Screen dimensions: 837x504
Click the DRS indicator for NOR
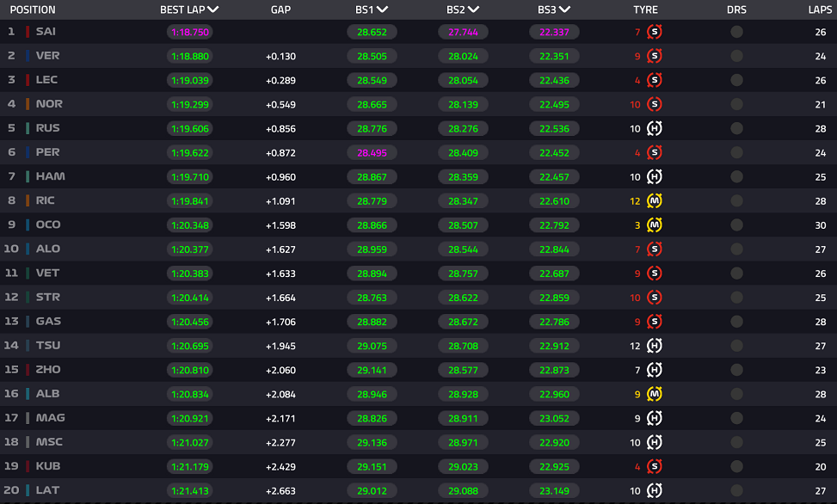coord(736,105)
